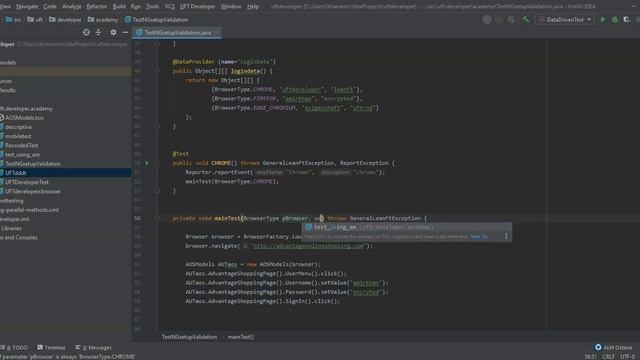Debug the DataDrivenTest configuration
The width and height of the screenshot is (640, 360).
pos(615,20)
